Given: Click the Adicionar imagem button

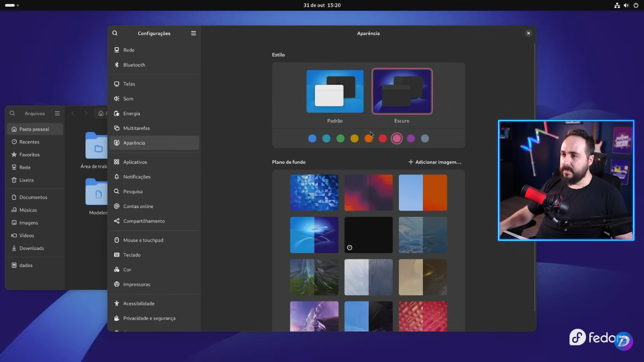Looking at the screenshot, I should (x=434, y=162).
